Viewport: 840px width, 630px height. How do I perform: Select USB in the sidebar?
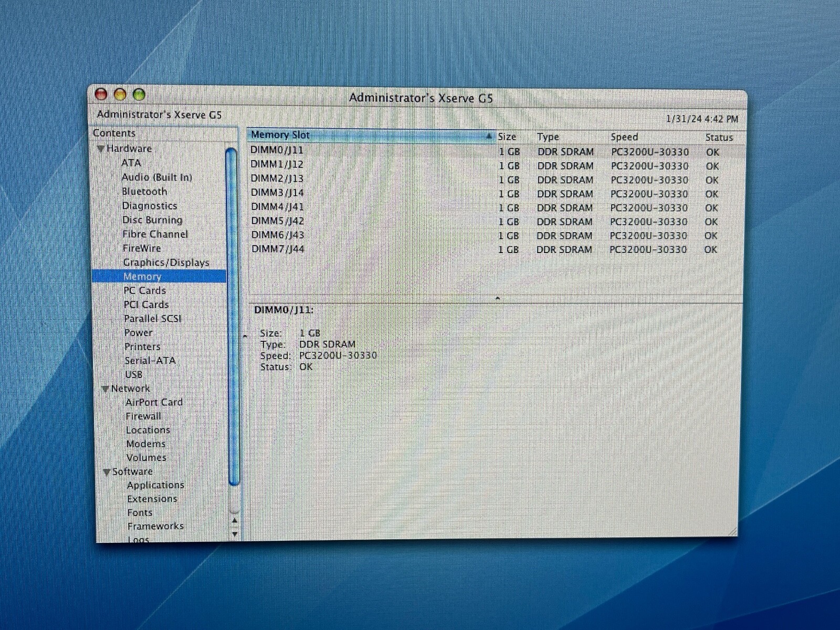click(x=134, y=374)
